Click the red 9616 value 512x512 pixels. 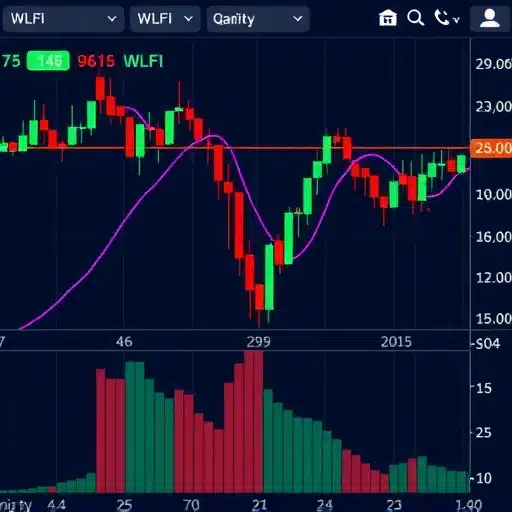pyautogui.click(x=96, y=61)
